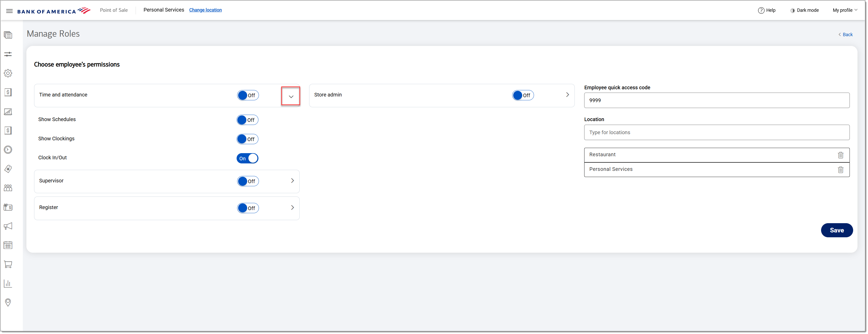Collapse the Time and attendance section
The image size is (868, 334).
tap(291, 96)
